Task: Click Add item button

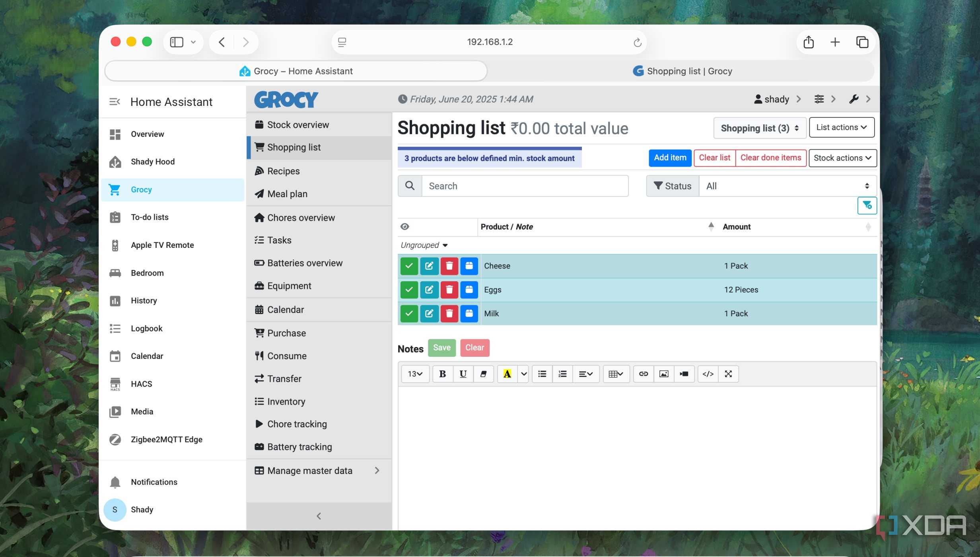Action: coord(670,158)
